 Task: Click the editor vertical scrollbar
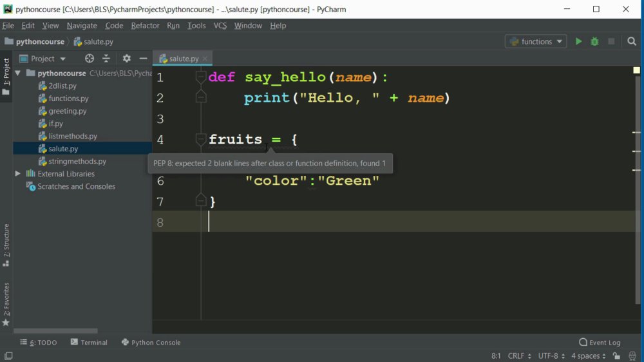click(638, 190)
